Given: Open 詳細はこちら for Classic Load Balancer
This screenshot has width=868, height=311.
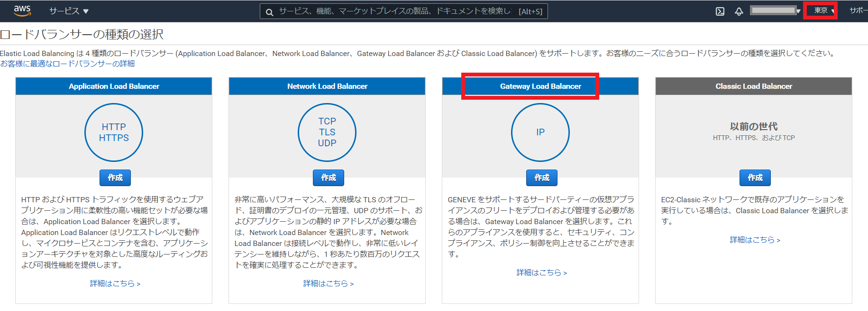Looking at the screenshot, I should (x=755, y=240).
